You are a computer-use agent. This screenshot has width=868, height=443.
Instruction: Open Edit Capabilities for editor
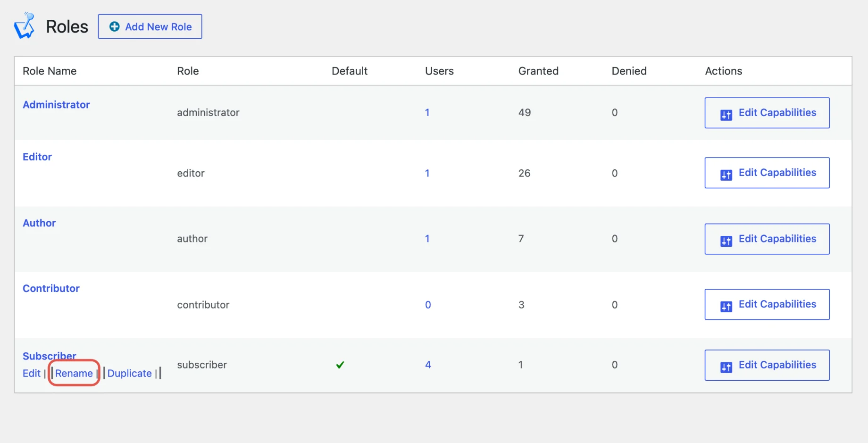[767, 173]
